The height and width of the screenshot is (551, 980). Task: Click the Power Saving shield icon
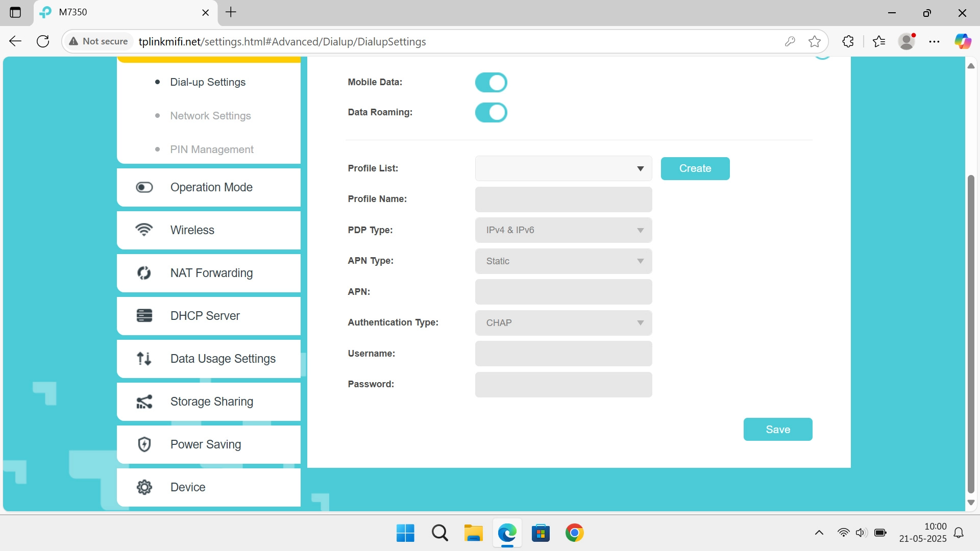point(144,444)
